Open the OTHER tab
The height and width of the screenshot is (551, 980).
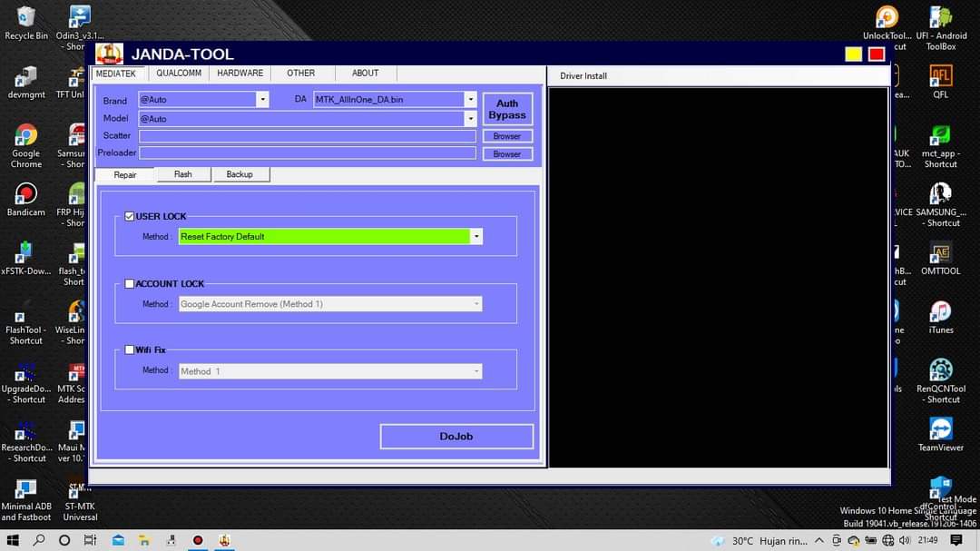pyautogui.click(x=300, y=74)
